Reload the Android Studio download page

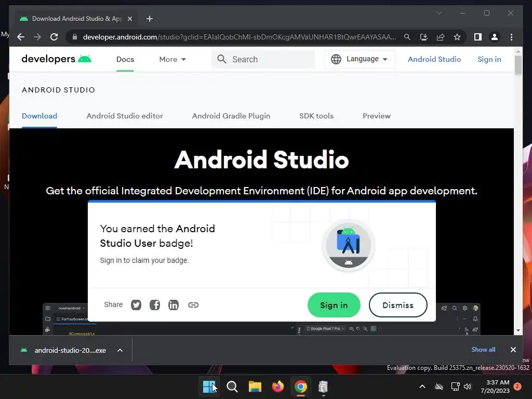click(54, 37)
